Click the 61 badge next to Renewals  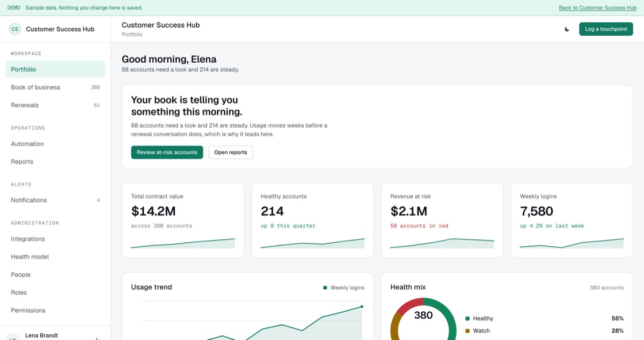point(97,105)
